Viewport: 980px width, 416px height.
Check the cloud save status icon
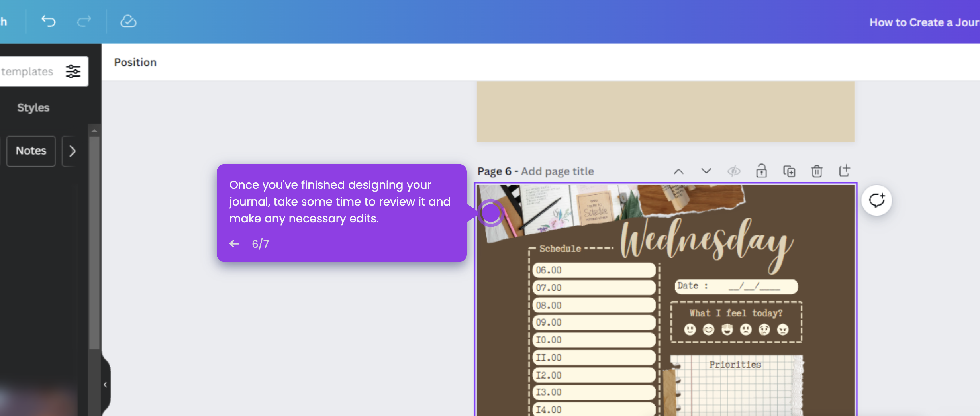[128, 22]
